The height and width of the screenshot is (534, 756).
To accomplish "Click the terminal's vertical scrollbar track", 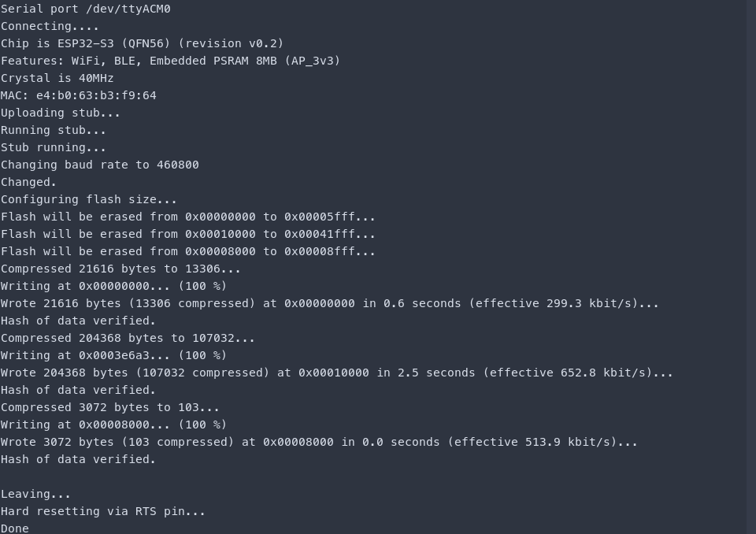I will (750, 267).
